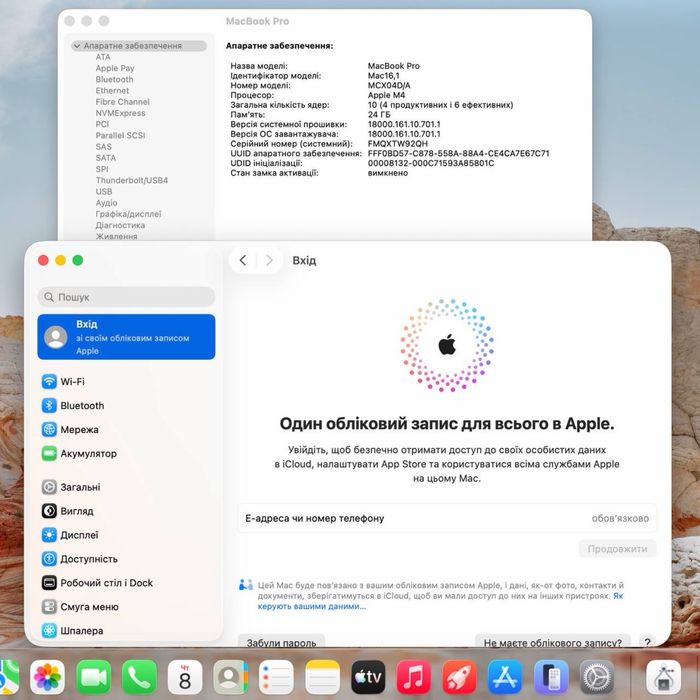Open Як керують вашими даними link

(312, 606)
